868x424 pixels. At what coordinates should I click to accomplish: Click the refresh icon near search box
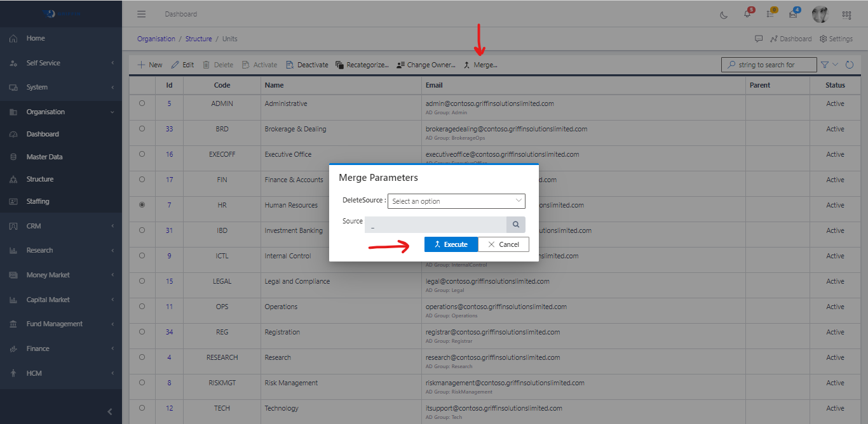pyautogui.click(x=850, y=65)
